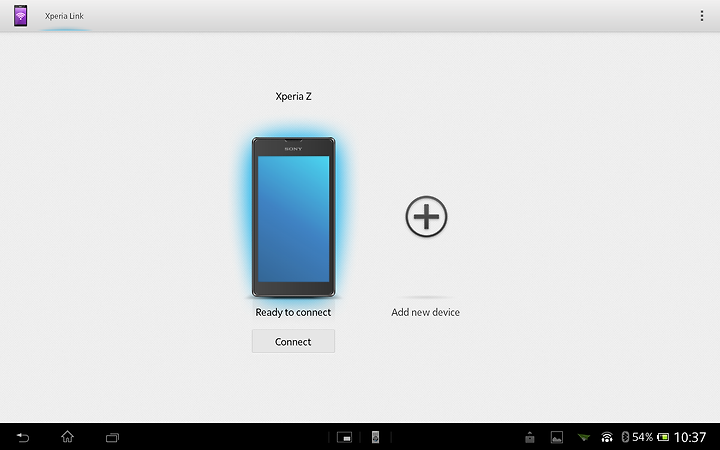Tap the remote control small app icon

click(375, 437)
